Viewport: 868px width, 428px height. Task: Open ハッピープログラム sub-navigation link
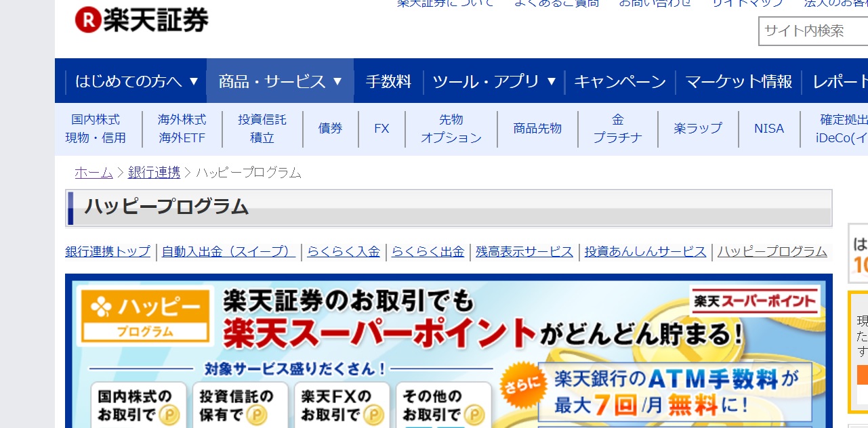772,252
